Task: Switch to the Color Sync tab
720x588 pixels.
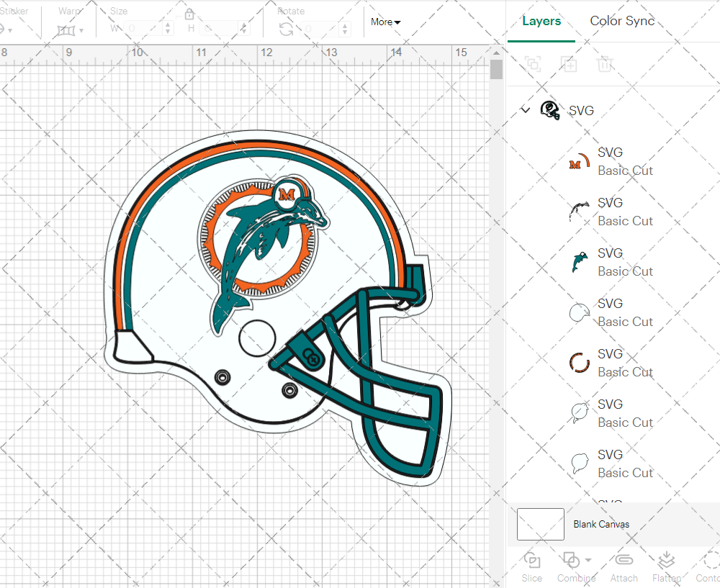Action: coord(622,21)
